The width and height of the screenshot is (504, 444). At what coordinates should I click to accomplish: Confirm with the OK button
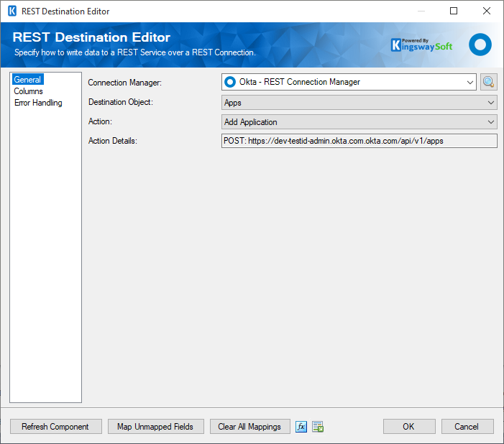pos(409,427)
